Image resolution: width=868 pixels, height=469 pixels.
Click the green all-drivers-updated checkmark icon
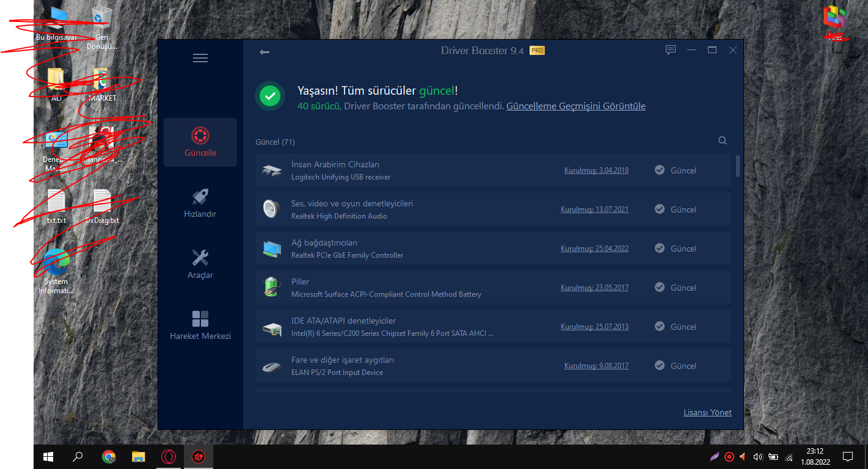click(270, 96)
